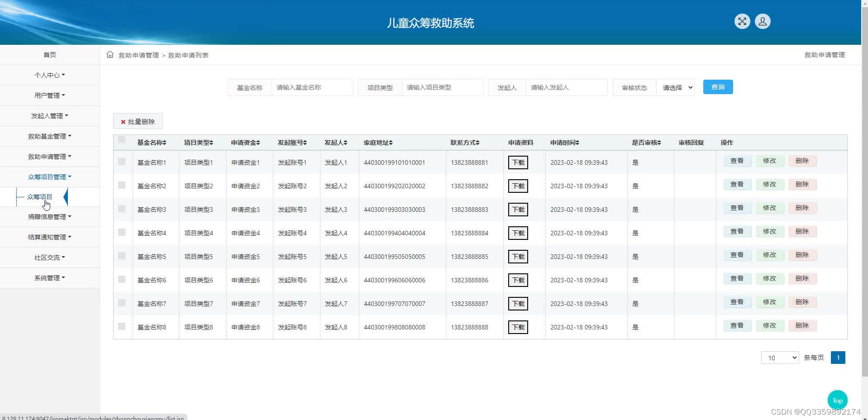The height and width of the screenshot is (420, 868).
Task: Download 申请资料 for 基金名称1
Action: pyautogui.click(x=518, y=162)
